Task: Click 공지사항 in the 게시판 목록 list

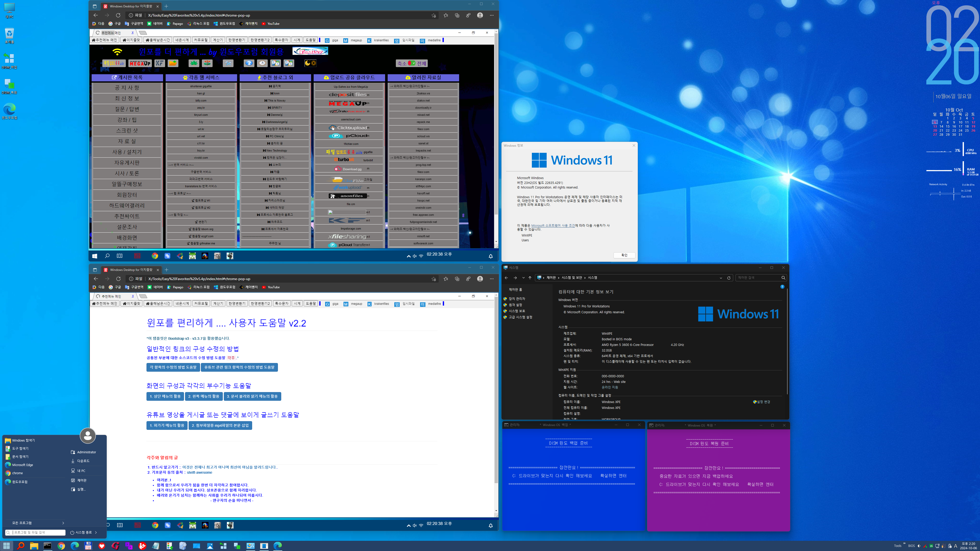Action: point(127,88)
